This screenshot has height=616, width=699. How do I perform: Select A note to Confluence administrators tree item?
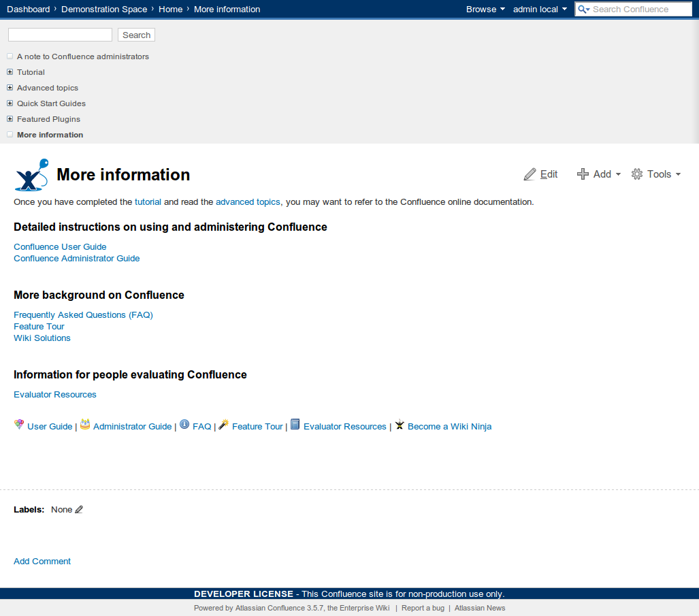[x=83, y=56]
